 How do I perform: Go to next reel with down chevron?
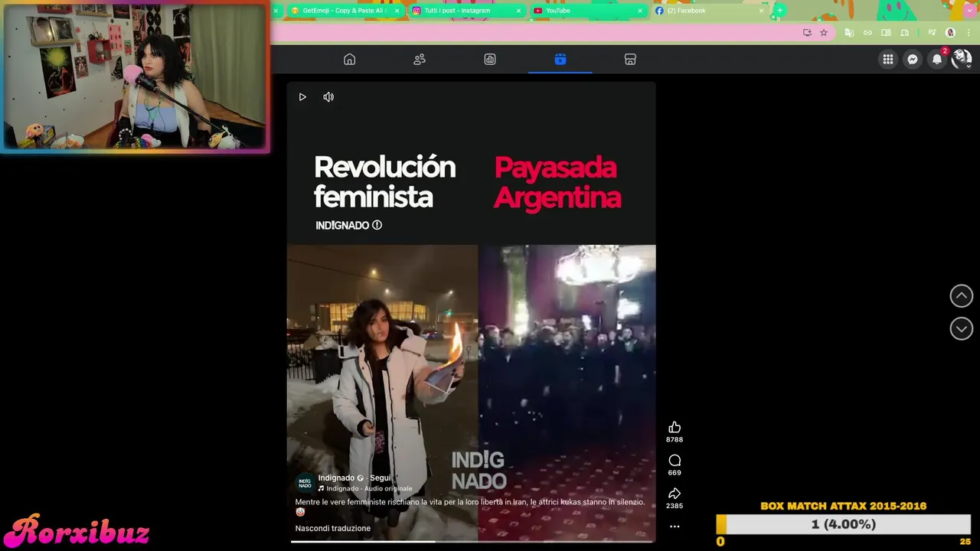(962, 328)
